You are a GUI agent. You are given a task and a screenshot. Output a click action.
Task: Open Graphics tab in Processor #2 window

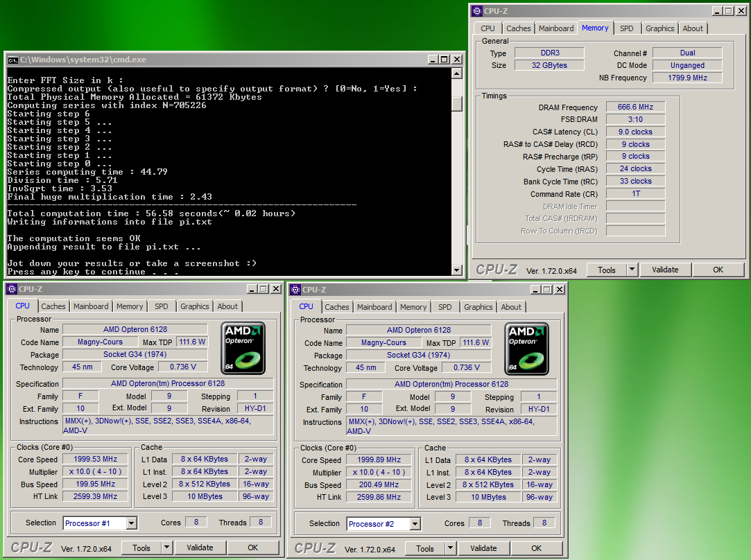click(478, 307)
